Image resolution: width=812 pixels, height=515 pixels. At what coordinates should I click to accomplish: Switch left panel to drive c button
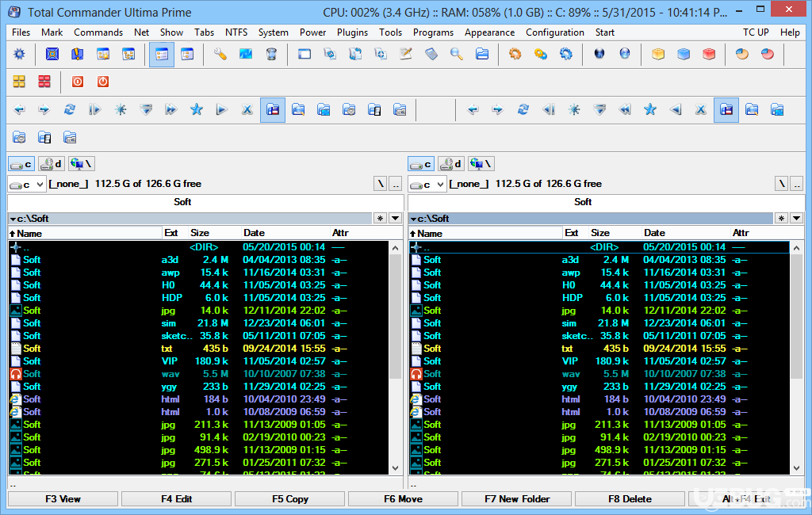tap(21, 164)
